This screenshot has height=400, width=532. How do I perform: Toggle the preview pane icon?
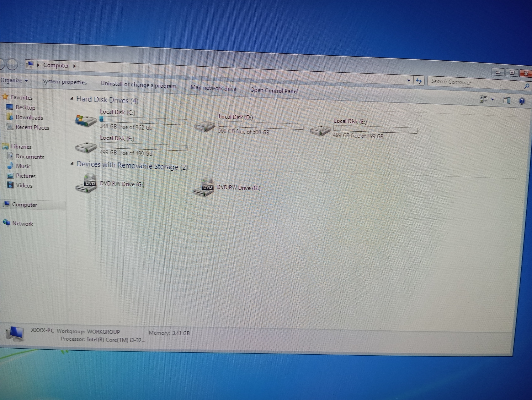(507, 100)
